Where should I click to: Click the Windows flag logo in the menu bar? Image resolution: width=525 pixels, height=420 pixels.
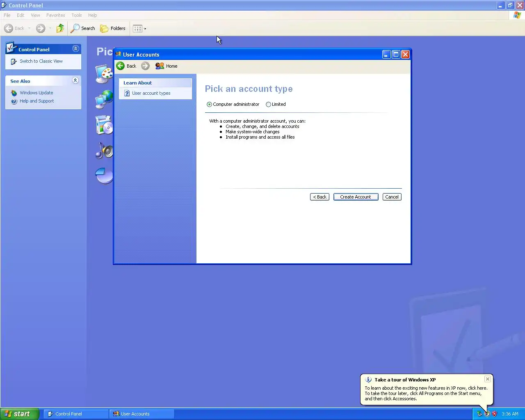[517, 15]
